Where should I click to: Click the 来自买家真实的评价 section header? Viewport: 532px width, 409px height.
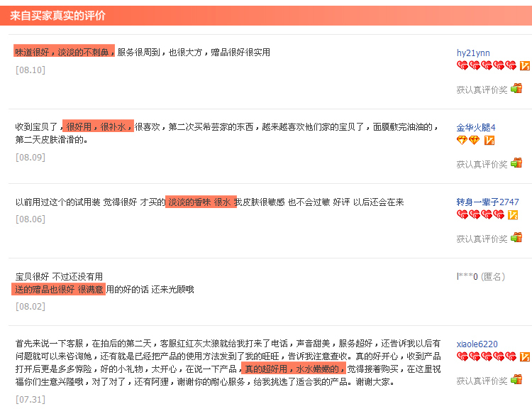click(x=57, y=16)
